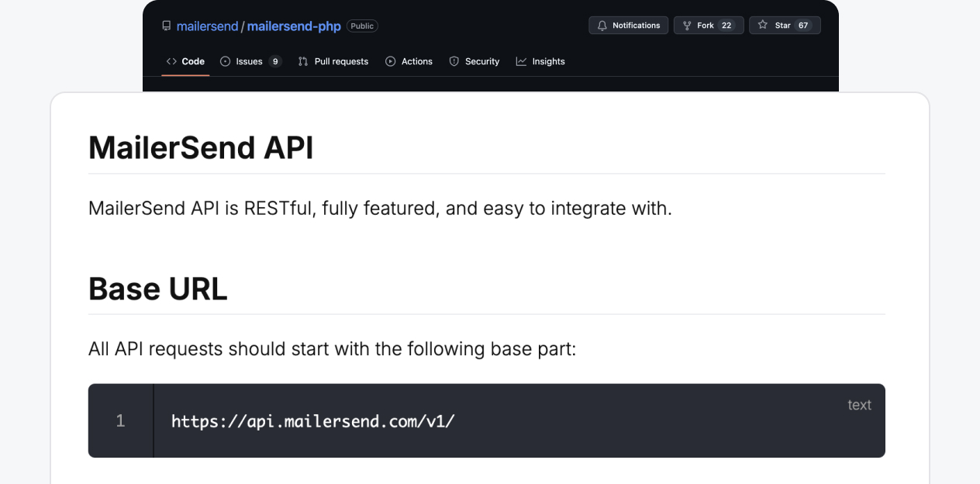
Task: Open the mailersend owner profile link
Action: (x=207, y=26)
